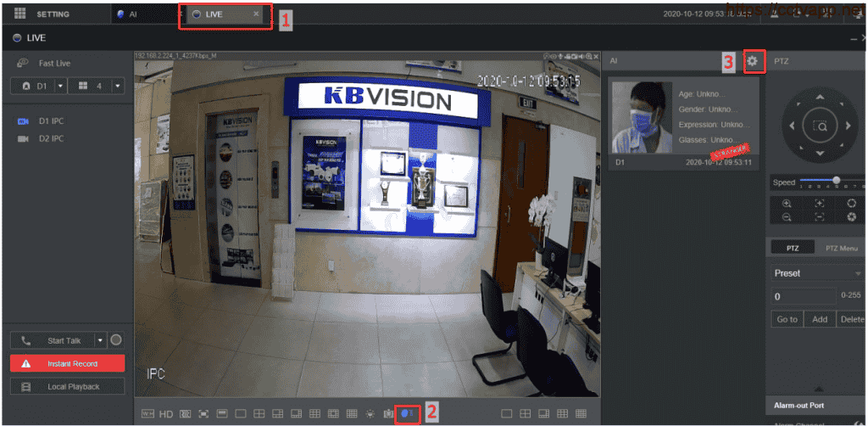Open the D1 channel dropdown arrow
Screen dimensions: 868x426
(x=60, y=86)
